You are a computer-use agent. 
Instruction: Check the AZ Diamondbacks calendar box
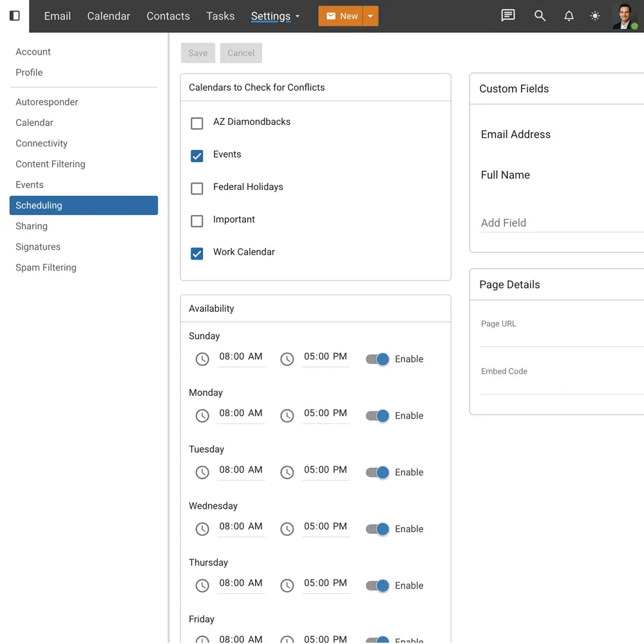click(x=196, y=123)
